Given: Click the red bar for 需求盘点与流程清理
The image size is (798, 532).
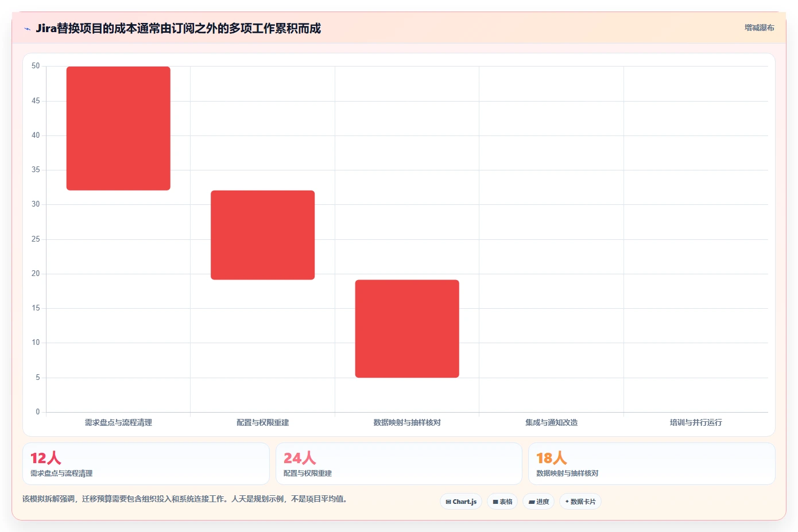Looking at the screenshot, I should point(118,129).
